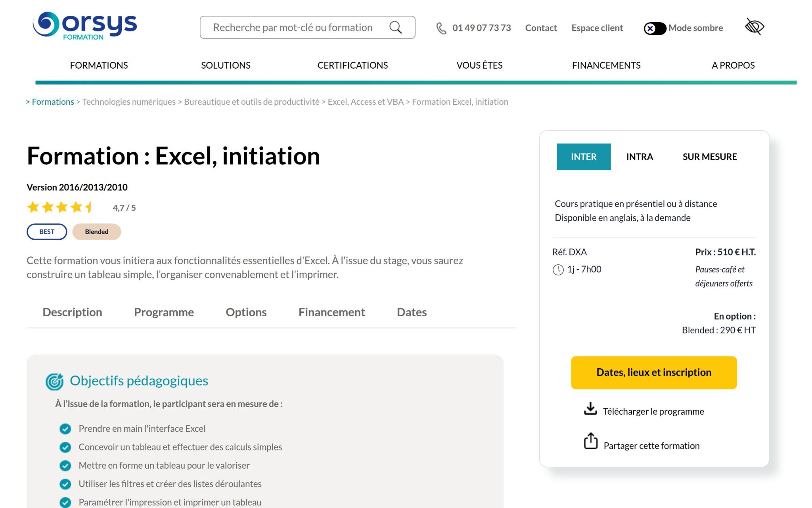Open Bureautique et outils de productivité breadcrumb
The height and width of the screenshot is (508, 812).
pyautogui.click(x=251, y=102)
